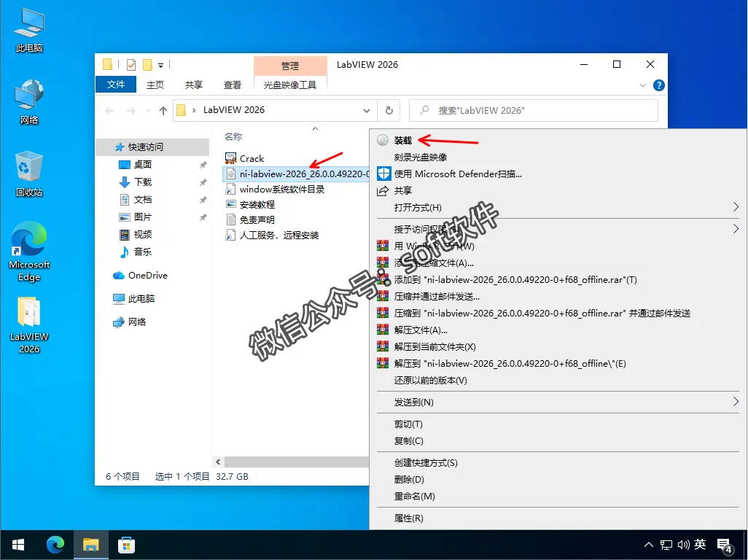
Task: Open the 网络 desktop icon
Action: 29,101
